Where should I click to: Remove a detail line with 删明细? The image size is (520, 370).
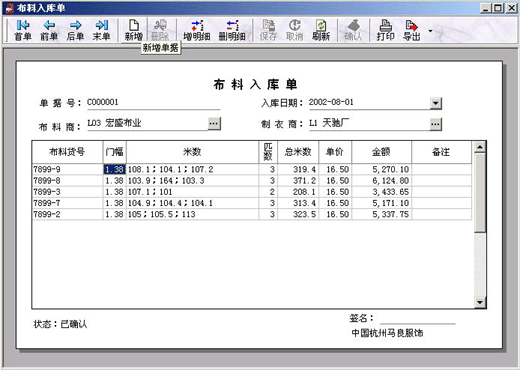tap(232, 30)
